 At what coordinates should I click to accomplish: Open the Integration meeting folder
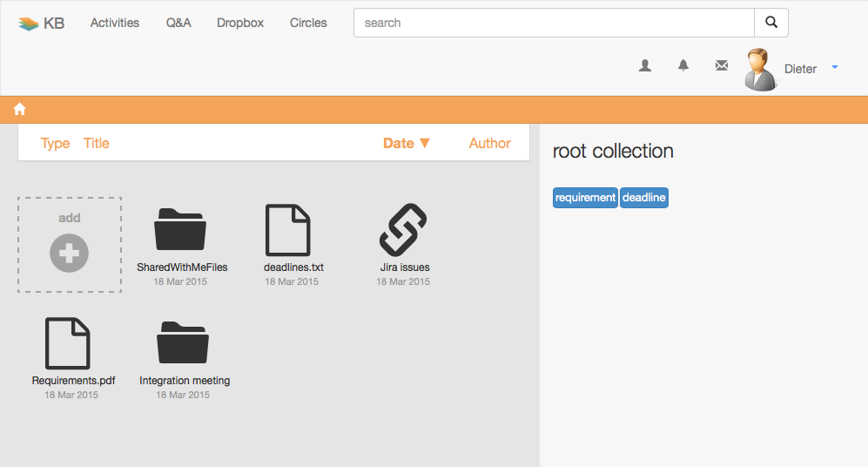[x=183, y=342]
